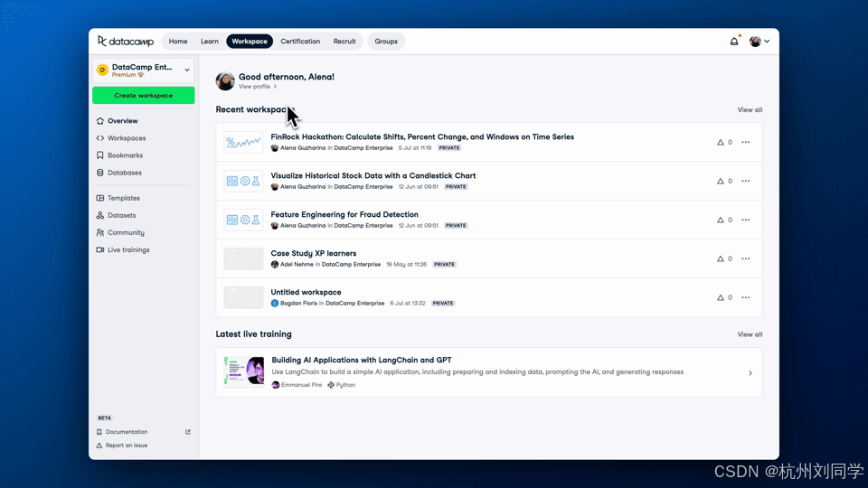Open Building AI Applications with LangChain training
The image size is (868, 488).
362,361
